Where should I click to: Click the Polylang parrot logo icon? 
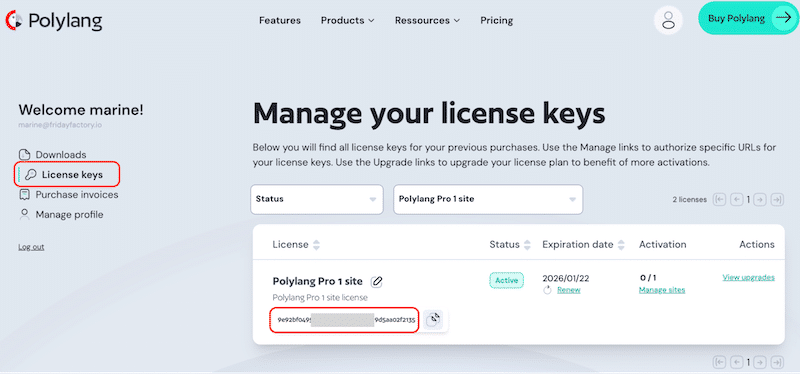14,20
